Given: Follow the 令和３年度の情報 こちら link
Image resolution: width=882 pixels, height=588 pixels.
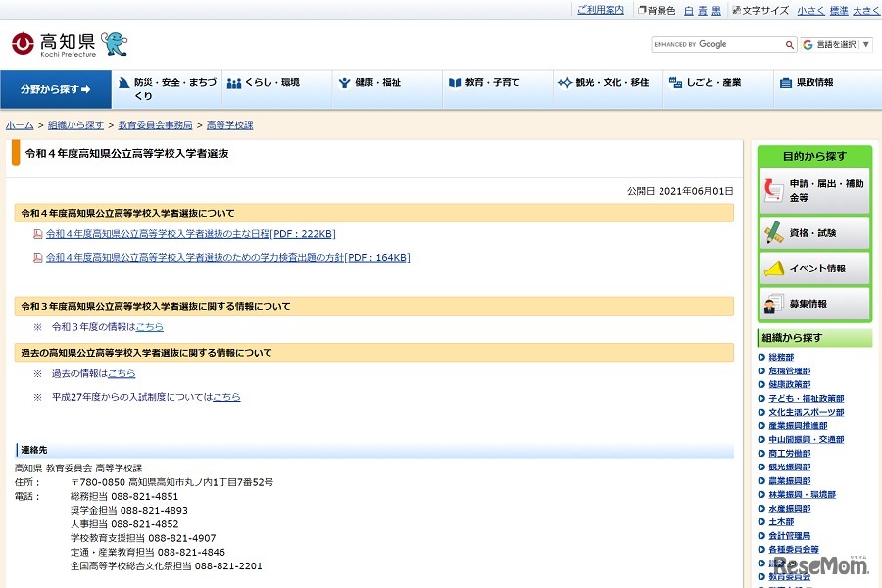Looking at the screenshot, I should [147, 326].
